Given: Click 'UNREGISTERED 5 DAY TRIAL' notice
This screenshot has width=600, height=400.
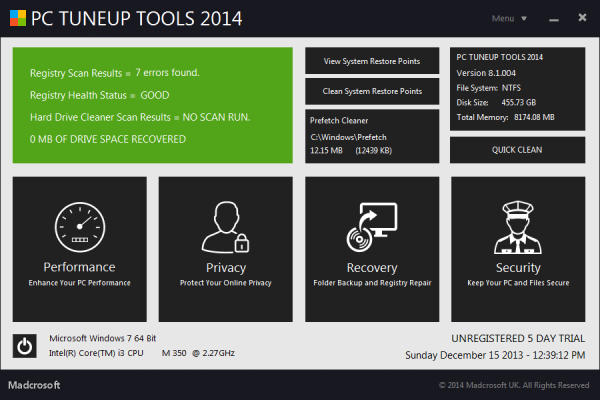Looking at the screenshot, I should (518, 338).
